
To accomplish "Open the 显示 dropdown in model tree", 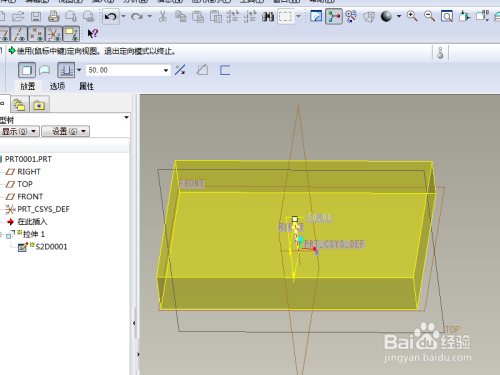I will click(20, 131).
